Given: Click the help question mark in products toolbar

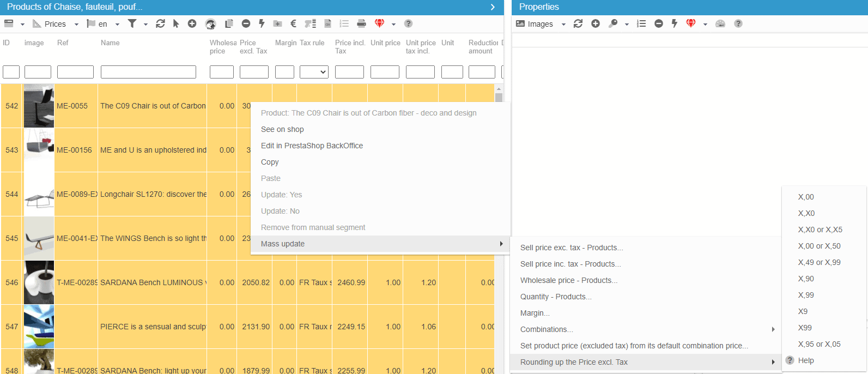Looking at the screenshot, I should pyautogui.click(x=408, y=23).
